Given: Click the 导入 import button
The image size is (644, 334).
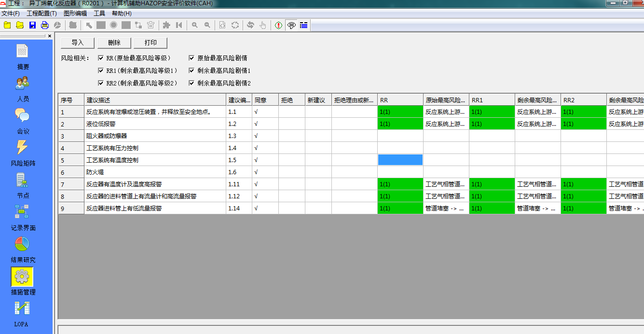Looking at the screenshot, I should click(78, 43).
